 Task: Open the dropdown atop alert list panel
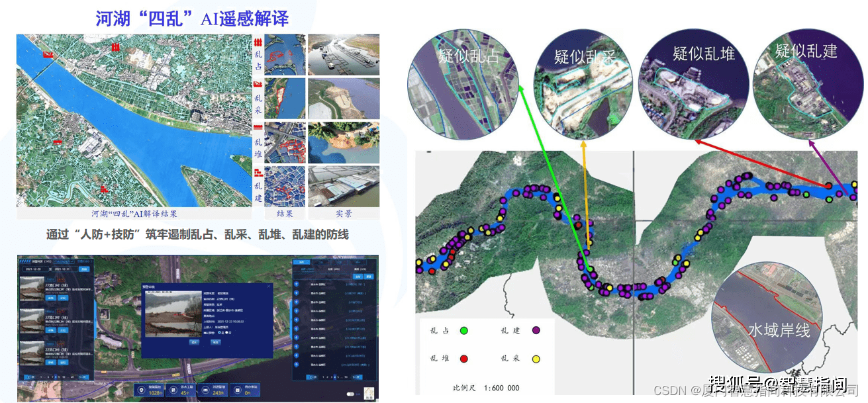coord(64,261)
